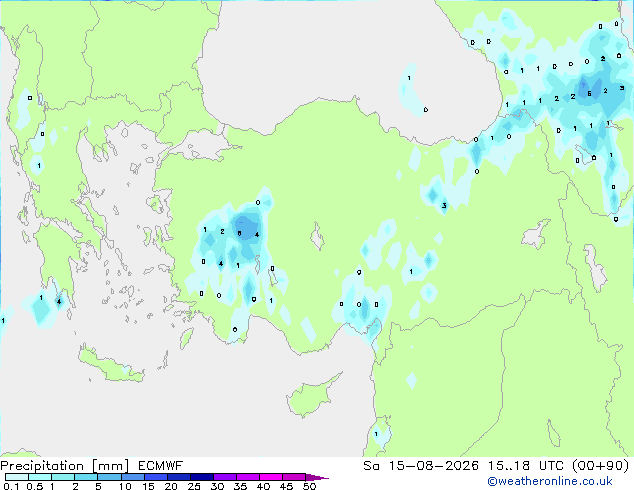The width and height of the screenshot is (634, 490).
Task: Select the "[mm]" unit label
Action: coord(110,466)
